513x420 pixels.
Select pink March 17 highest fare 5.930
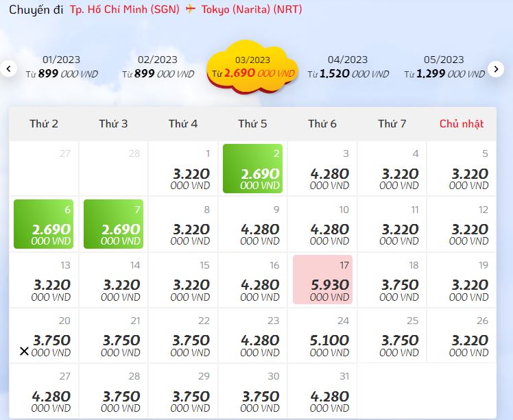click(x=322, y=280)
